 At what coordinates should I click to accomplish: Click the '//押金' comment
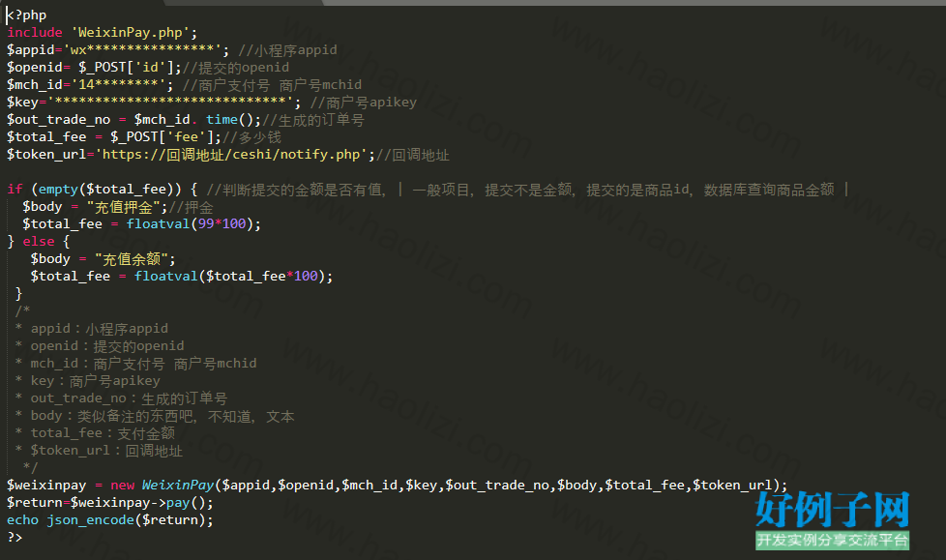(191, 207)
